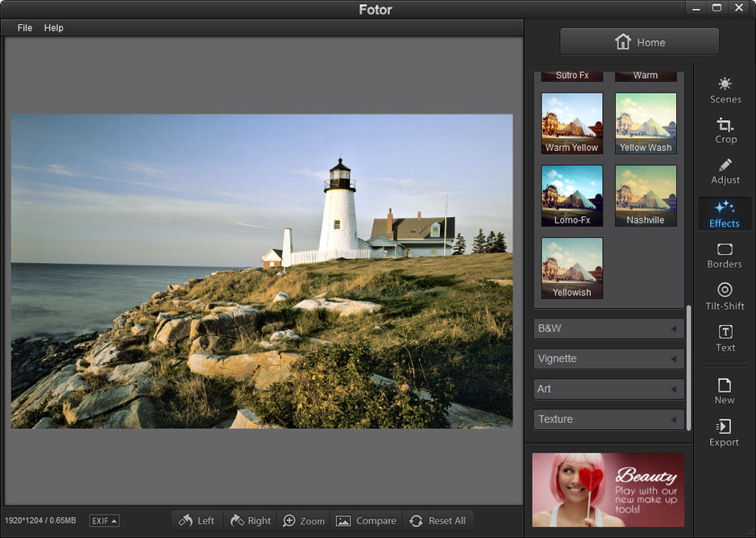Select the Scenes panel icon

(725, 90)
